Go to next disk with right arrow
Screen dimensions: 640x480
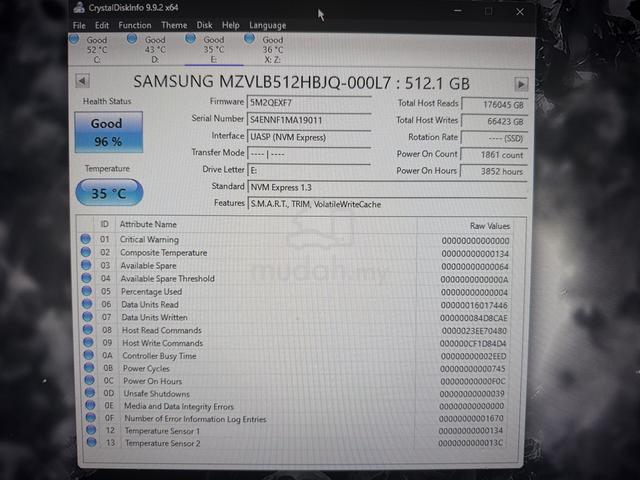coord(521,84)
